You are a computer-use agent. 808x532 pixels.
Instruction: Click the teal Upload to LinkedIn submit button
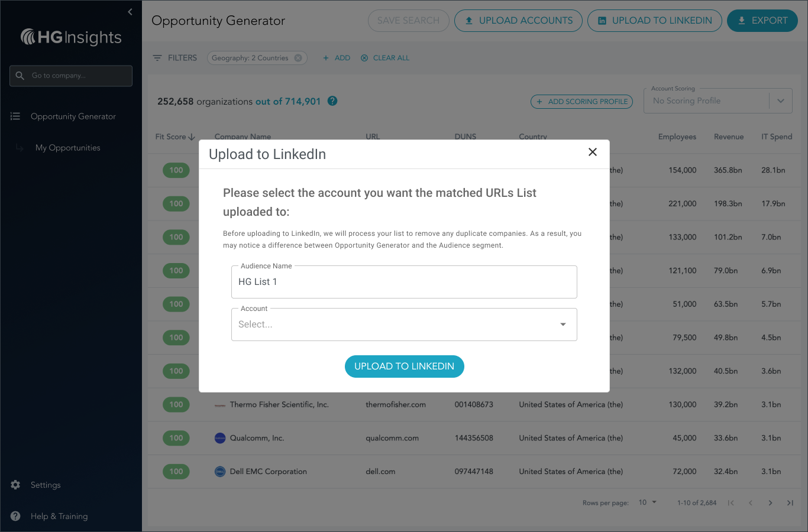404,366
